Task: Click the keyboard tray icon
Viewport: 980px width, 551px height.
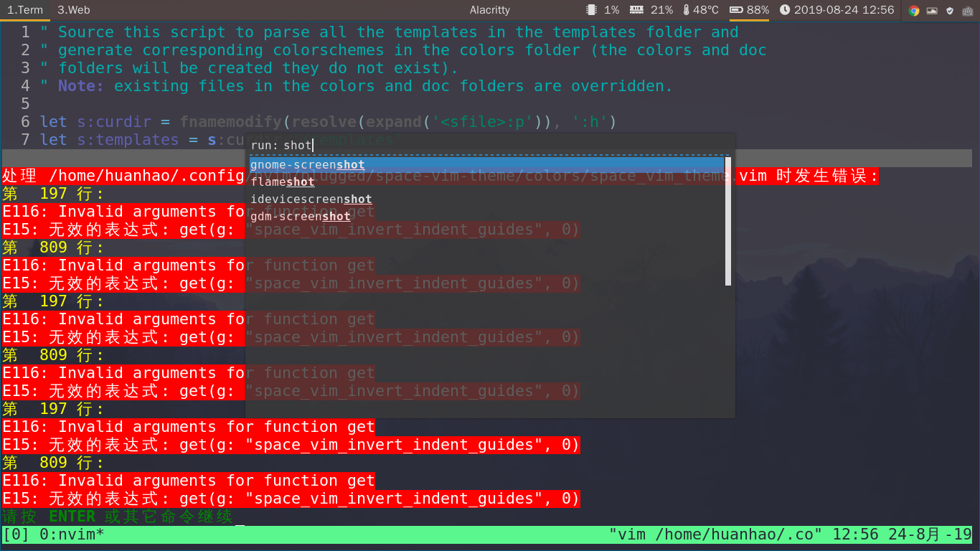Action: pos(968,10)
